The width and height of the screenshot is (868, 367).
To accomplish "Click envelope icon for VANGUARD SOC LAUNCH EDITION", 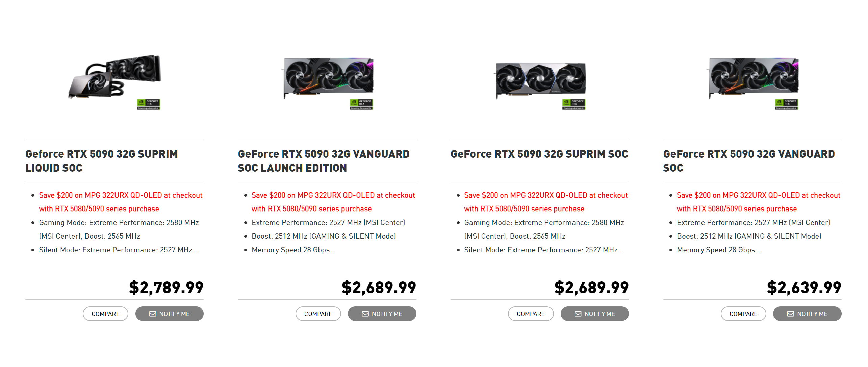I will pyautogui.click(x=365, y=314).
